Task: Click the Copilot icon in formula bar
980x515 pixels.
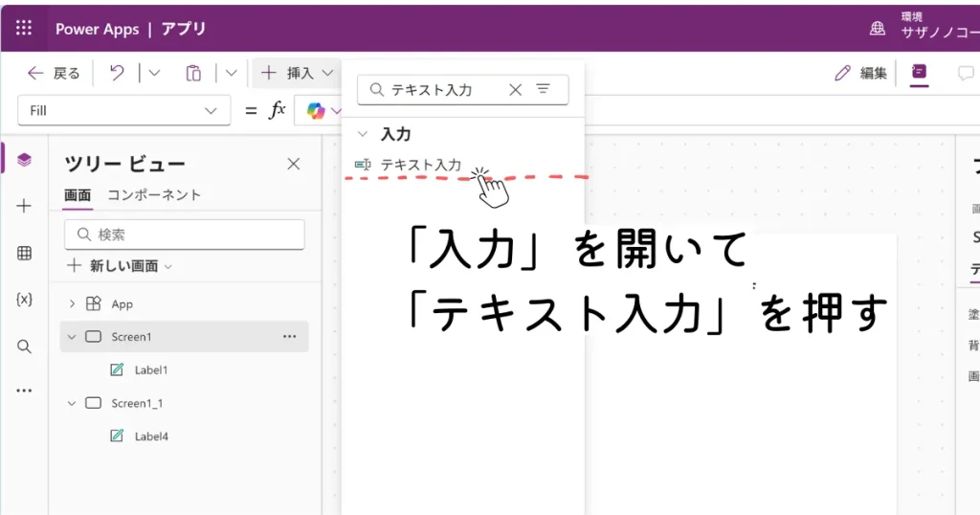Action: 316,111
